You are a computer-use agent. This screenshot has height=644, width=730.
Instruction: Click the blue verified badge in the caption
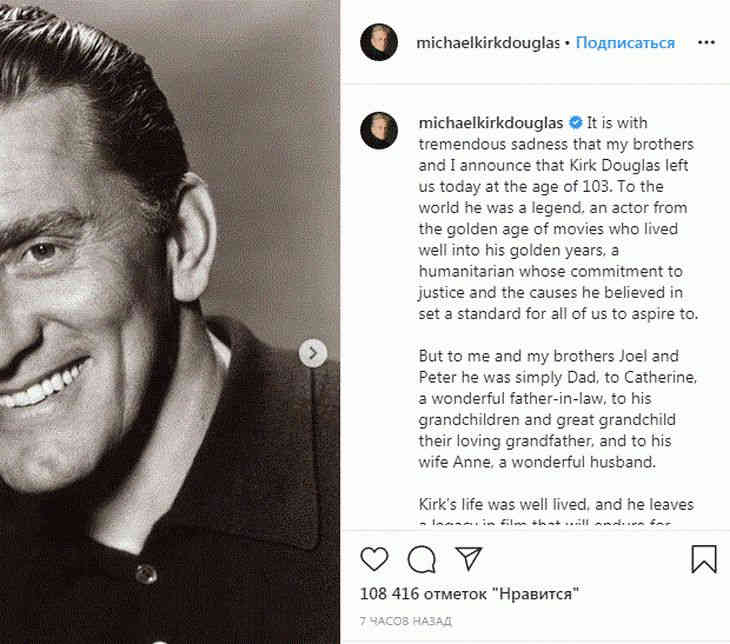point(575,123)
